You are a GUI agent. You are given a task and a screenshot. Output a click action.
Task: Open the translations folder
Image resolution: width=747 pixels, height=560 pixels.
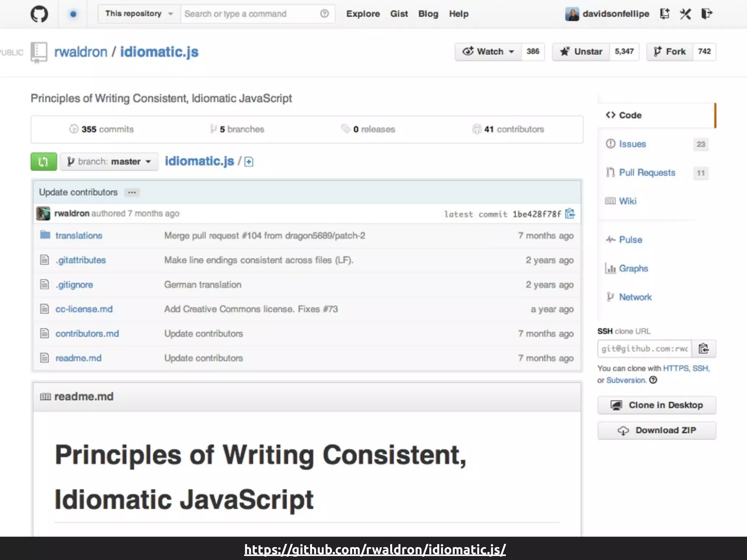point(79,236)
